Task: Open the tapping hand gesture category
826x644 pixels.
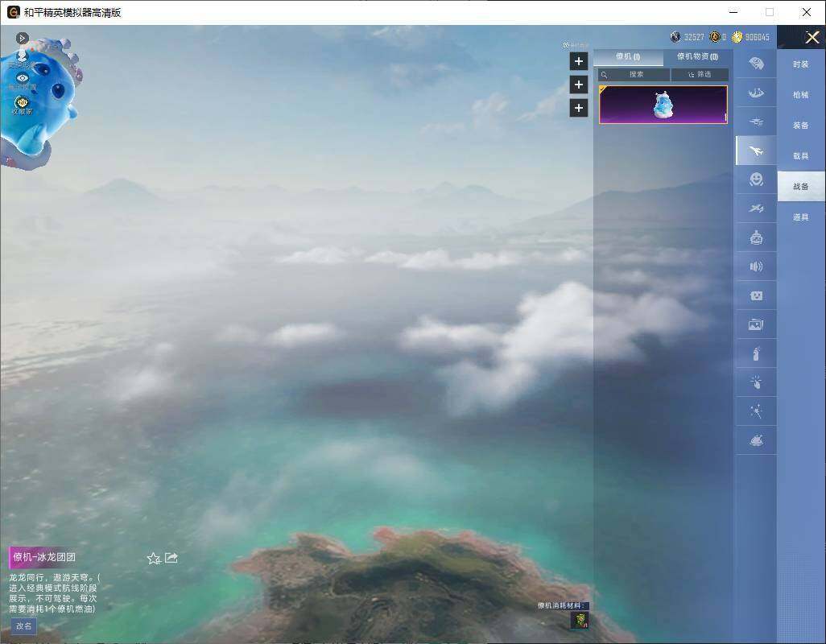Action: [756, 382]
